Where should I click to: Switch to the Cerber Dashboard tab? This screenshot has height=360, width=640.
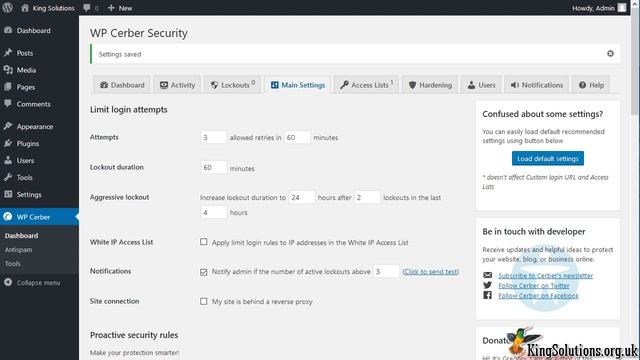122,85
